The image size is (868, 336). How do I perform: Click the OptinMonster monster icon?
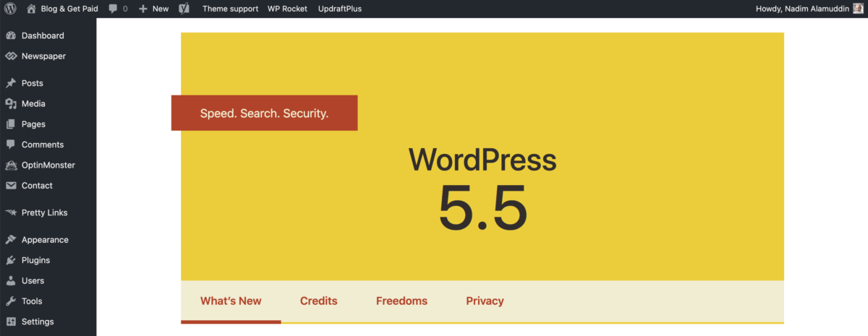coord(11,165)
